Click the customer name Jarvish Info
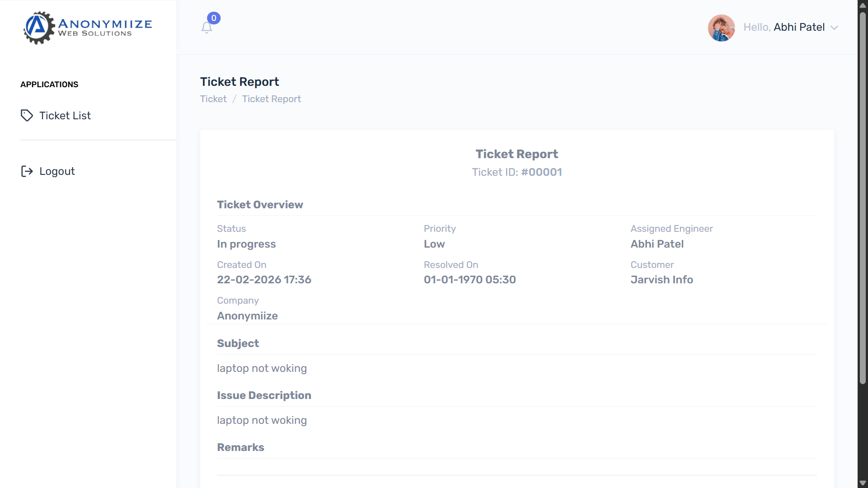 coord(662,280)
